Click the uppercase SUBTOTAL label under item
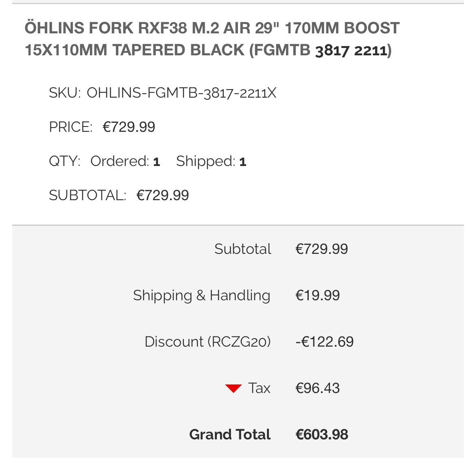The width and height of the screenshot is (476, 463). (x=87, y=195)
